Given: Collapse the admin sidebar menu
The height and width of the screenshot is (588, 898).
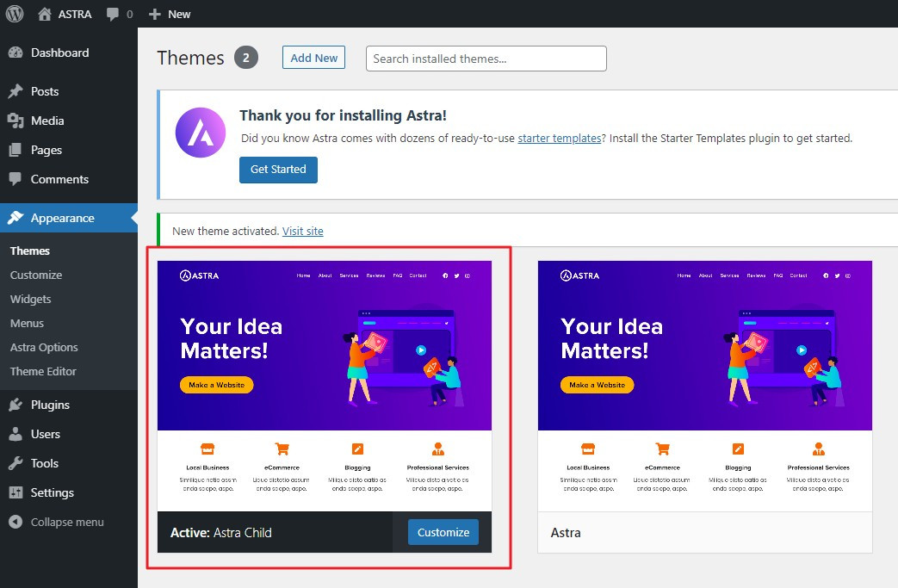Looking at the screenshot, I should (67, 523).
